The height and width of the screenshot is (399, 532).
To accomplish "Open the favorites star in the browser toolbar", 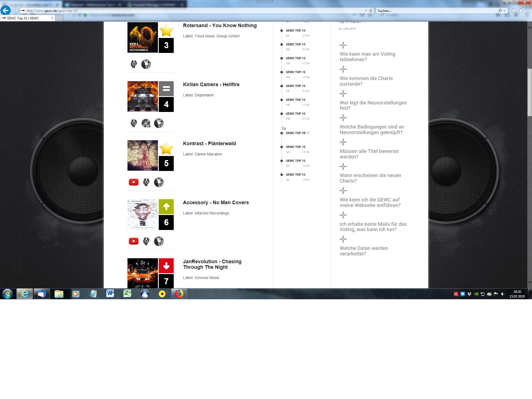I will [521, 11].
